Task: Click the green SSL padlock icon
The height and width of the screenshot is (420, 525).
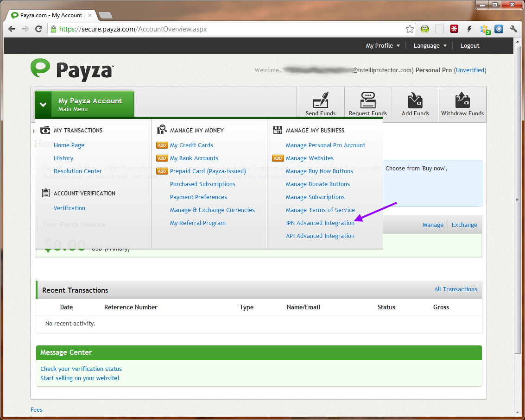Action: pos(53,29)
